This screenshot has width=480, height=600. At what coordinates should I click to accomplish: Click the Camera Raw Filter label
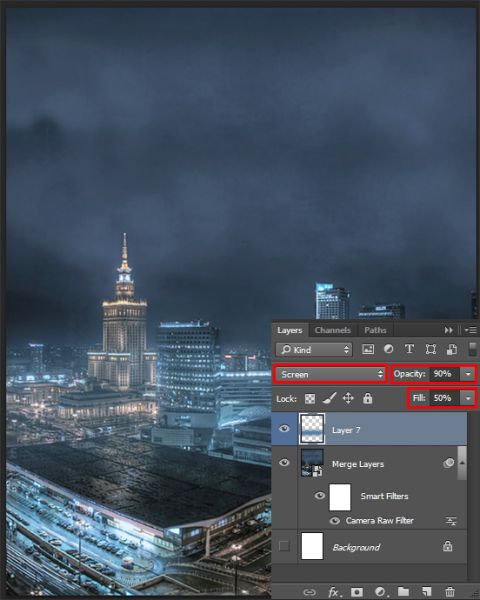pyautogui.click(x=379, y=521)
